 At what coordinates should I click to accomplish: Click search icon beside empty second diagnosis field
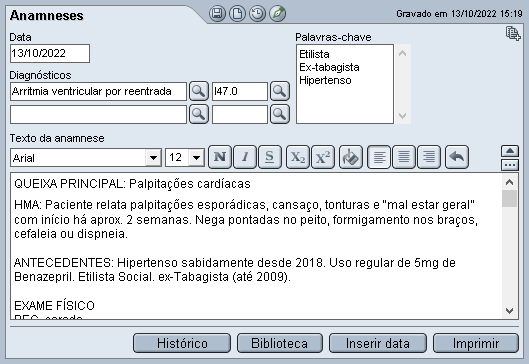pos(198,114)
